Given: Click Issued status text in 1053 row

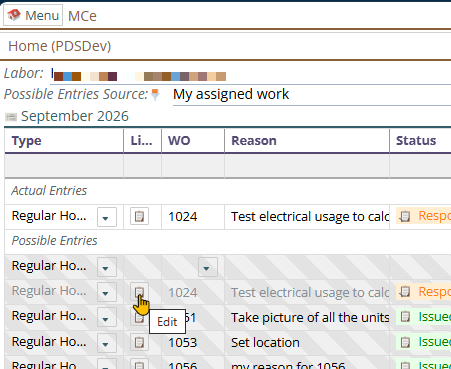Looking at the screenshot, I should [x=435, y=342].
